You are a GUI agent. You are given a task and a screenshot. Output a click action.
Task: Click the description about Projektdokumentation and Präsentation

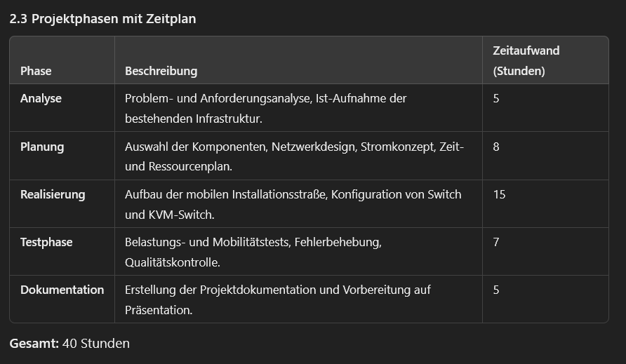[278, 299]
